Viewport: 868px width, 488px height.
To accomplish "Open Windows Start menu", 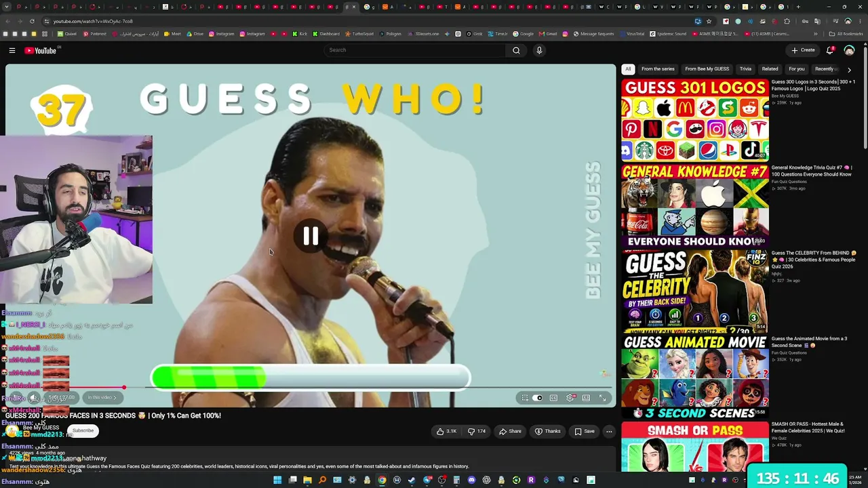I will click(277, 480).
